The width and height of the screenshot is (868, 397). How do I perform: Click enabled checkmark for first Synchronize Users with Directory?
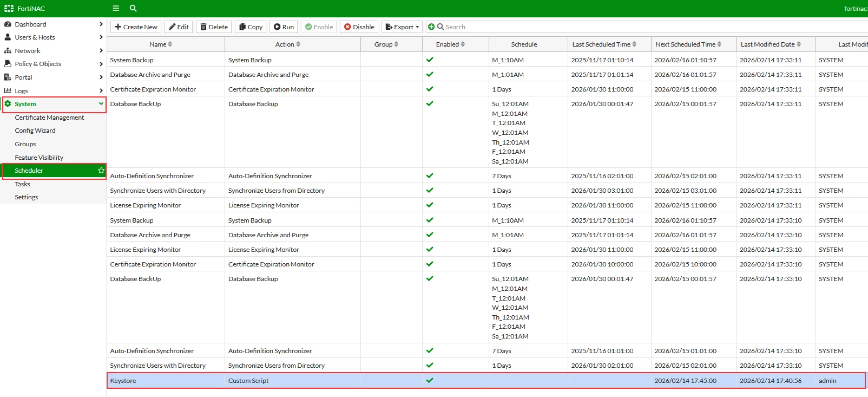pos(430,190)
